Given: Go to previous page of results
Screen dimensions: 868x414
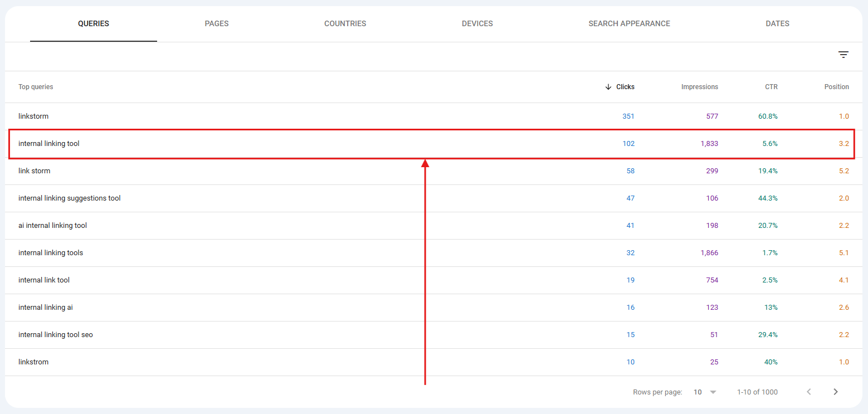Looking at the screenshot, I should click(809, 392).
